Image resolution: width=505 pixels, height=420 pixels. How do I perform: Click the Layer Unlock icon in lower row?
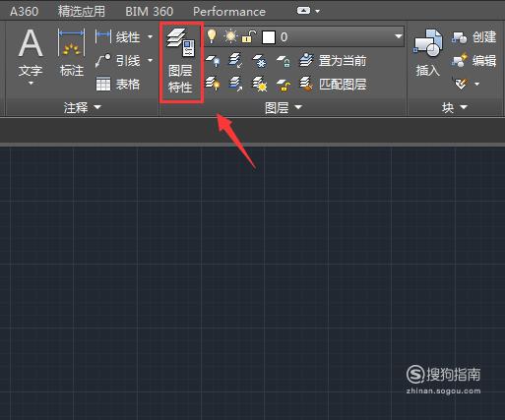(283, 85)
